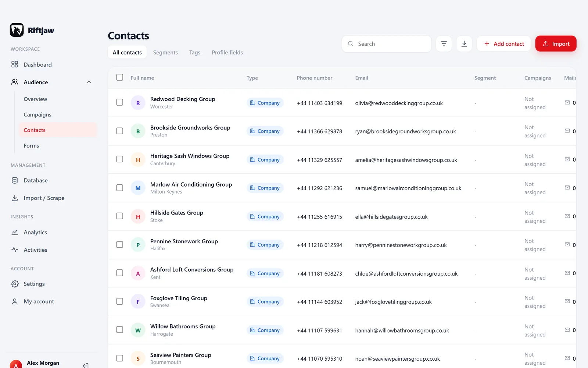Click the Add contact button
The width and height of the screenshot is (588, 368).
[504, 44]
